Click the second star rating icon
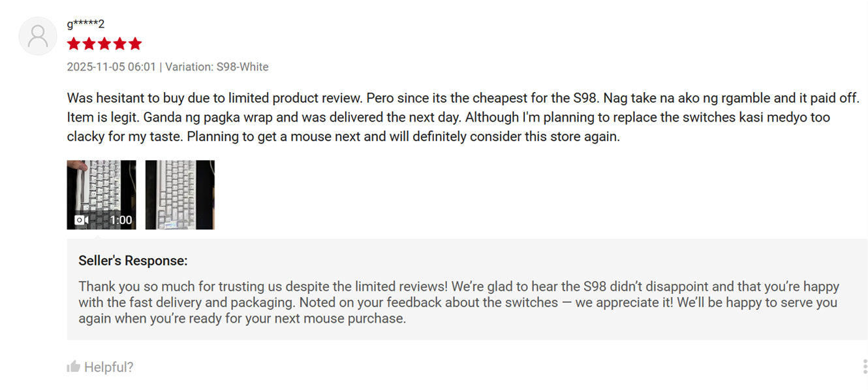Viewport: 868px width, 392px height. coord(88,43)
